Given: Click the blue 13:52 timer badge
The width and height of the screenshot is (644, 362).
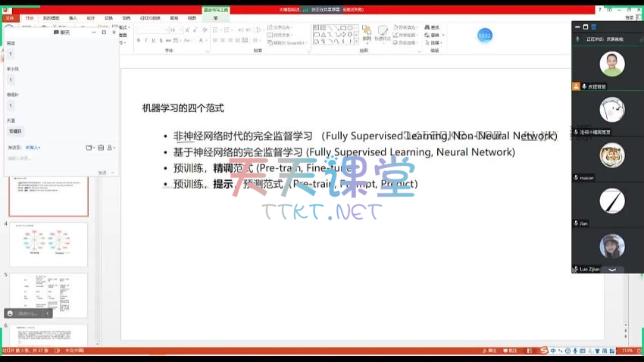Looking at the screenshot, I should pyautogui.click(x=485, y=36).
